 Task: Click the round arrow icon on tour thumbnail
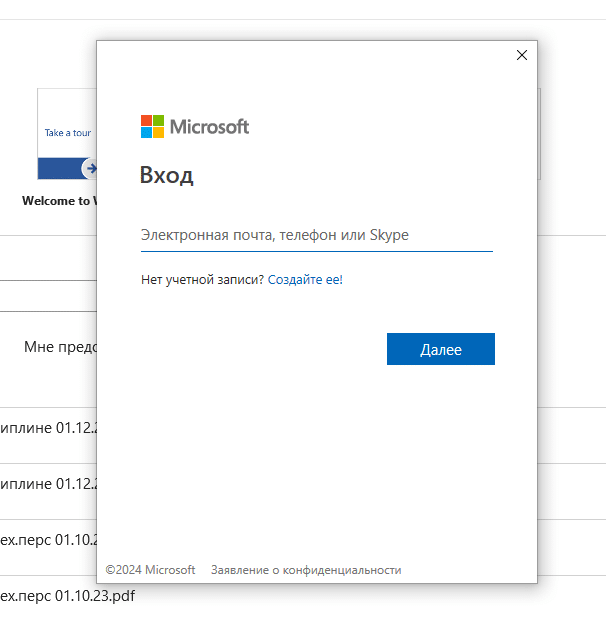(90, 168)
